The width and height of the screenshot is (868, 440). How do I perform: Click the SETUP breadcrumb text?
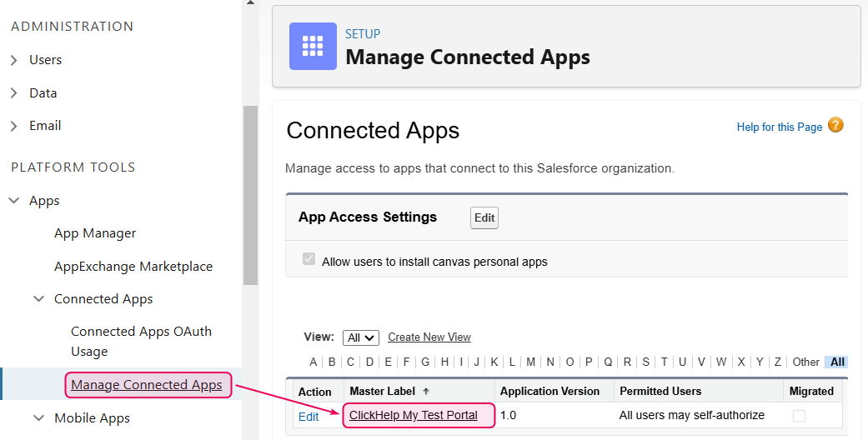pos(363,34)
